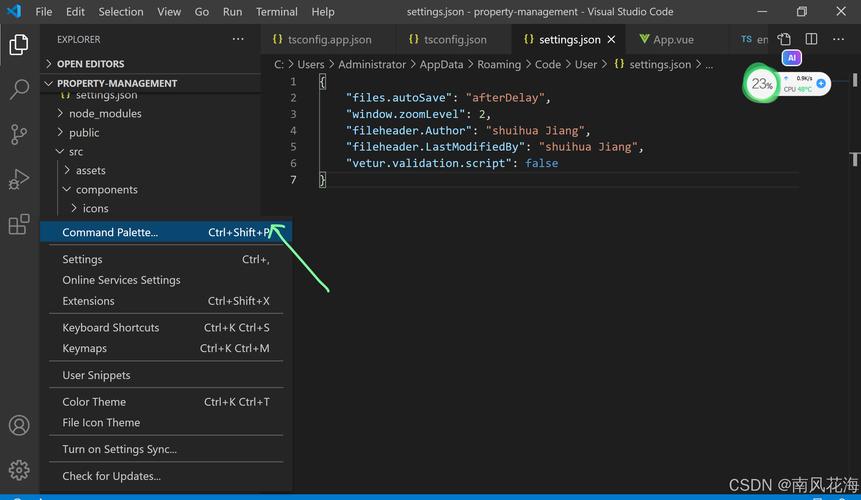The height and width of the screenshot is (500, 861).
Task: Click the AppData breadcrumb segment
Action: point(441,64)
